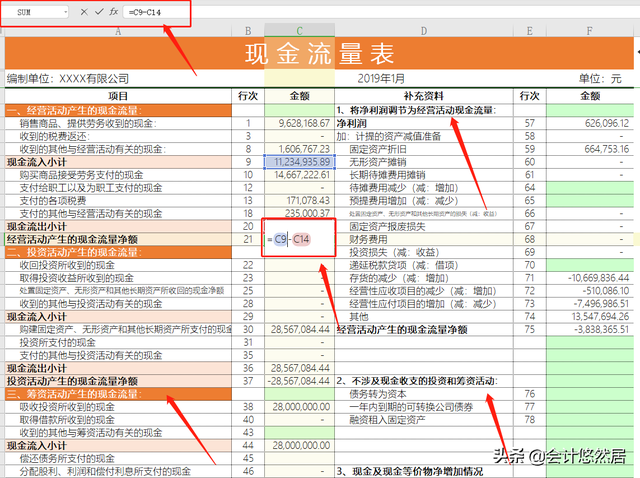Click the date cell 2019年1月
The width and height of the screenshot is (640, 478).
[x=381, y=78]
